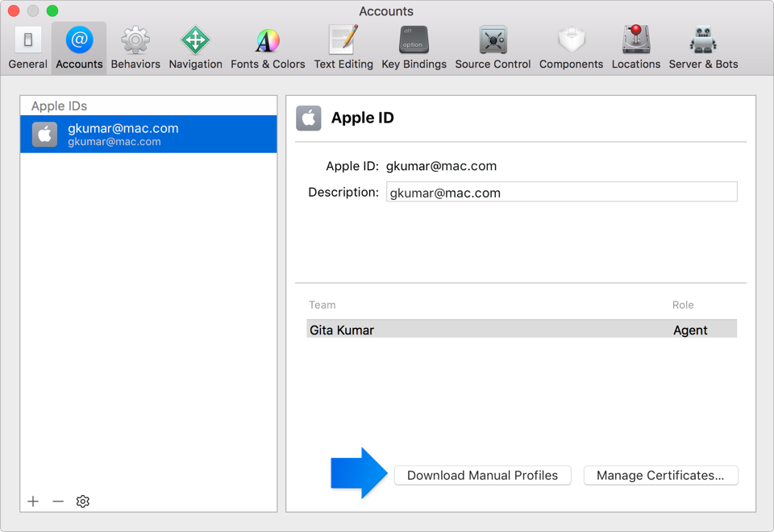Image resolution: width=774 pixels, height=532 pixels.
Task: Select the Gita Kumar team row
Action: 521,330
